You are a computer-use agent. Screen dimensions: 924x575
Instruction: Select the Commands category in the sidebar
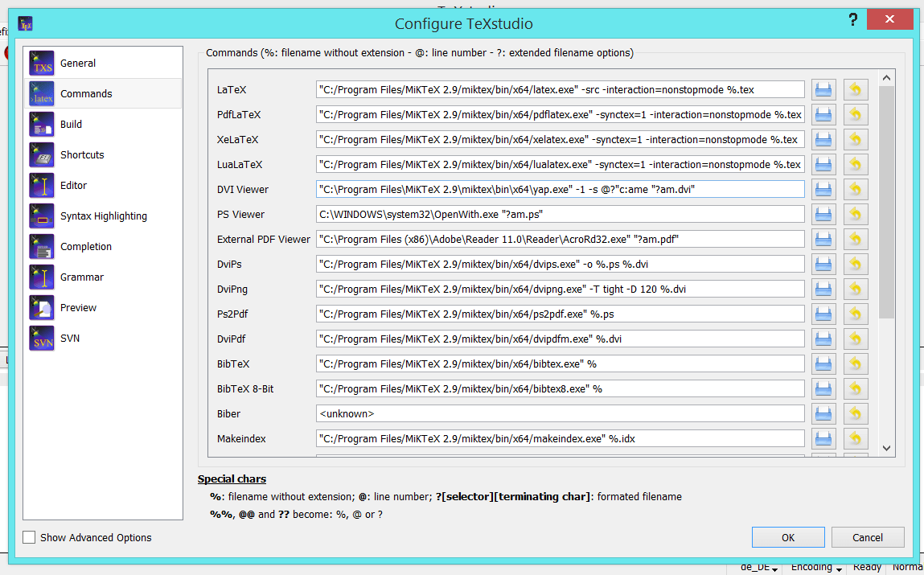pyautogui.click(x=103, y=93)
